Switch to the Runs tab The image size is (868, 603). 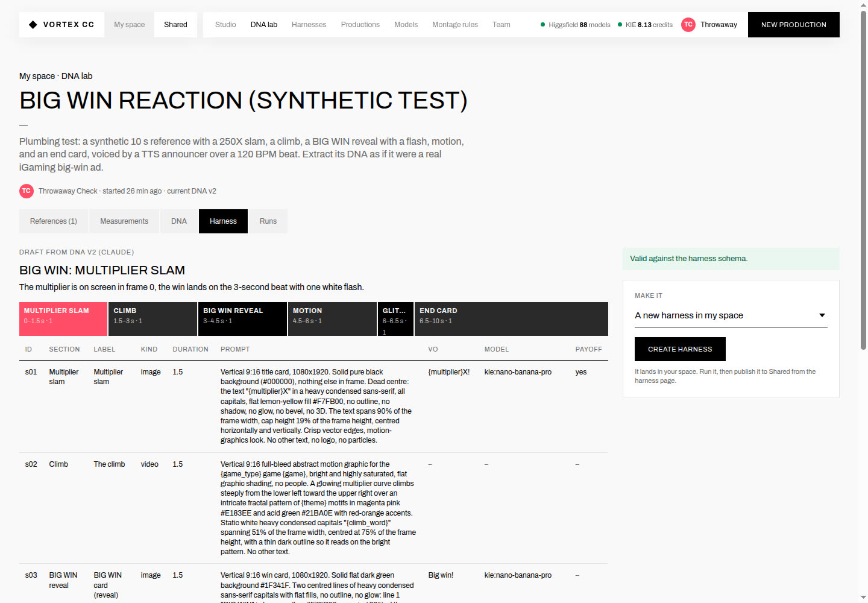click(268, 221)
